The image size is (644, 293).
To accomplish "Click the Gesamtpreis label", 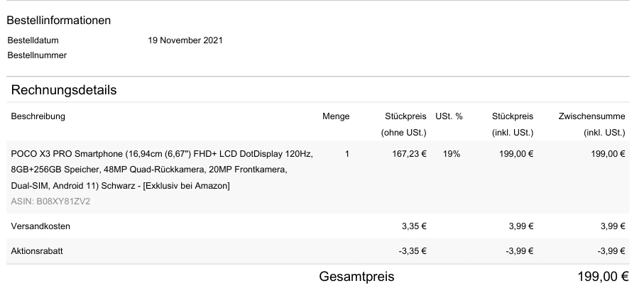I will coord(356,277).
